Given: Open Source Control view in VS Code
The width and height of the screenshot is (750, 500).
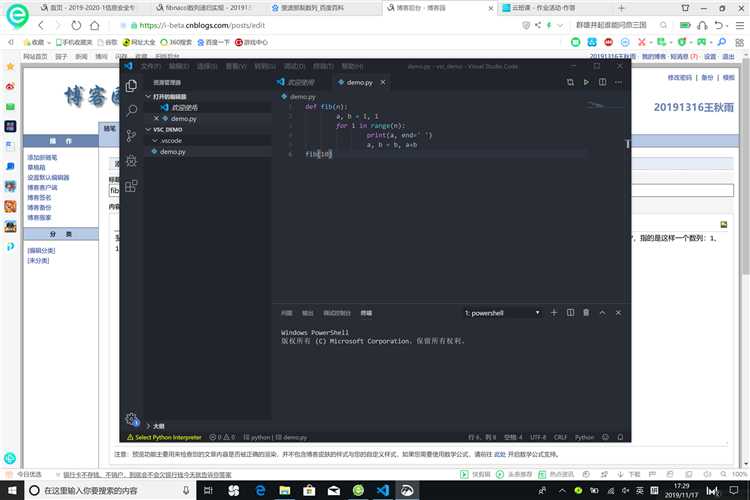Looking at the screenshot, I should (x=131, y=136).
